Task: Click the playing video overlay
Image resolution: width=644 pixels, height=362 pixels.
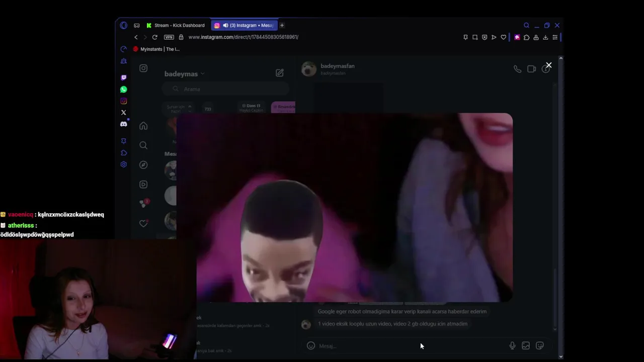Action: click(345, 208)
